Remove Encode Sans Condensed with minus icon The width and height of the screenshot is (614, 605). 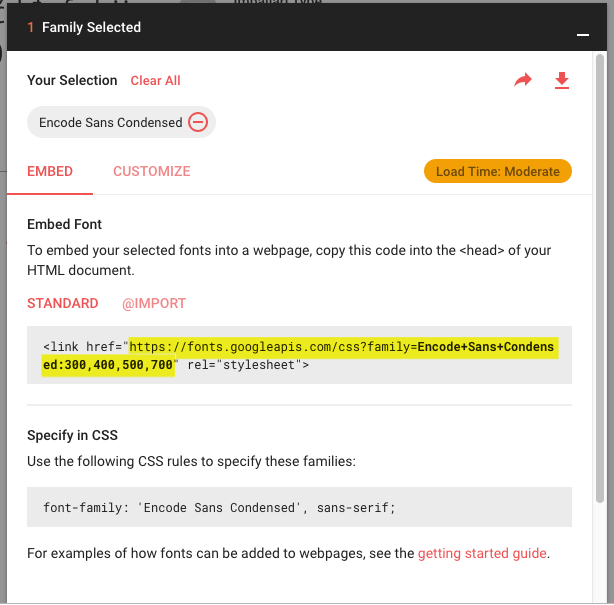198,122
